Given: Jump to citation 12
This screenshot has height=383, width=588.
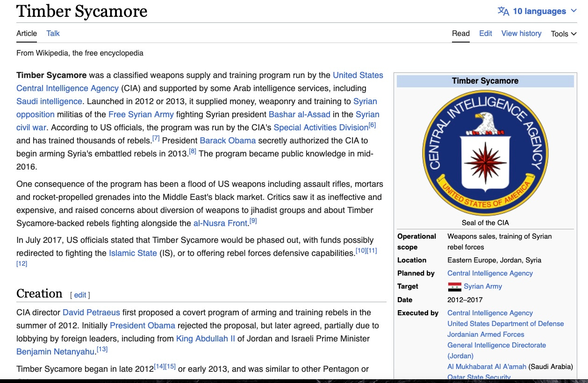Looking at the screenshot, I should click(22, 263).
